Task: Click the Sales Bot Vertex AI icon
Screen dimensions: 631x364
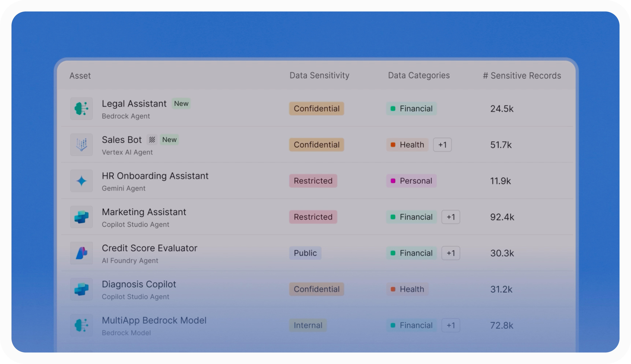Action: pos(82,145)
